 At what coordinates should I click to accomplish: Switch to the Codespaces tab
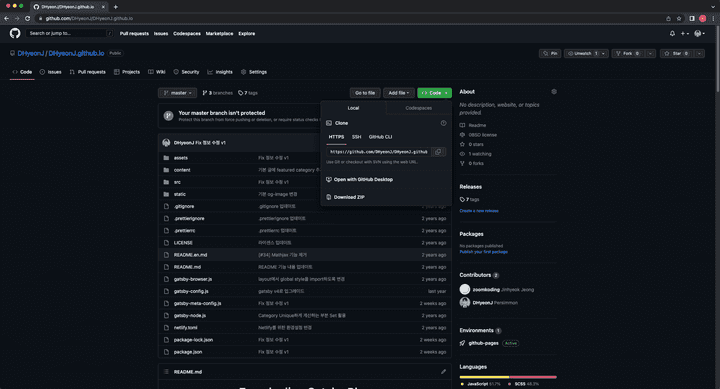click(x=418, y=108)
